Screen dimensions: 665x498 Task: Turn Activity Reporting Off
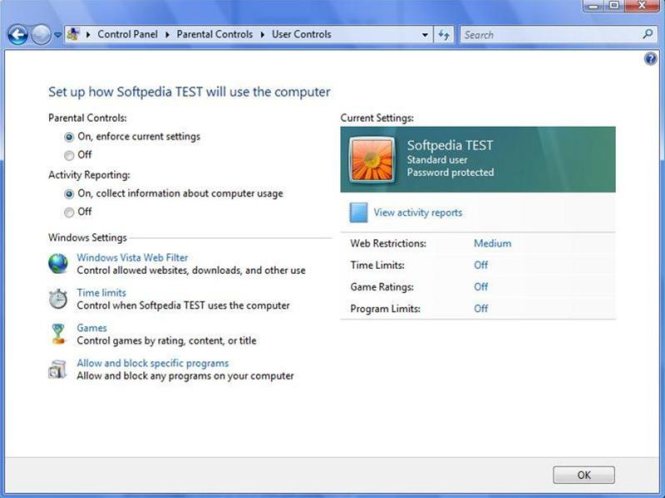[69, 213]
